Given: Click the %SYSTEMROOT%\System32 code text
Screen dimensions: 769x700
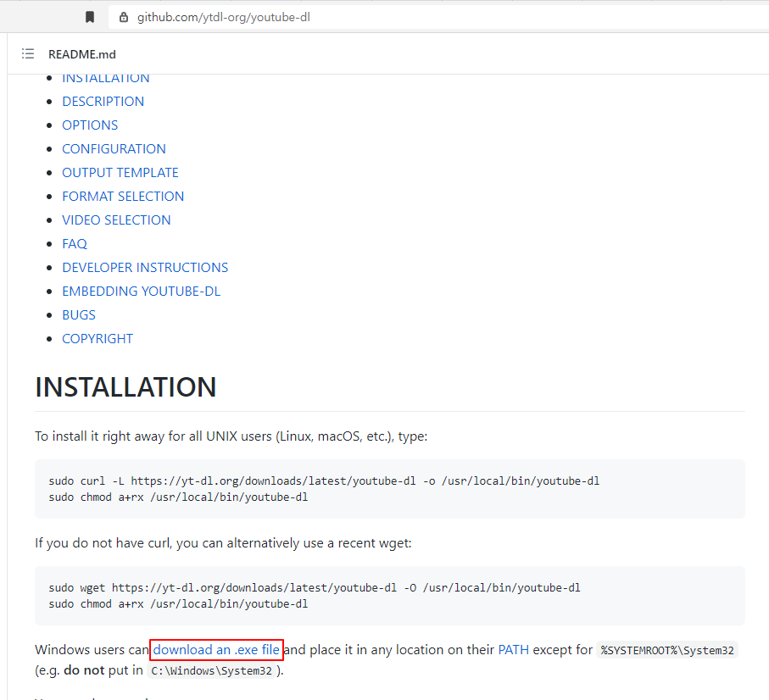Looking at the screenshot, I should (x=667, y=650).
